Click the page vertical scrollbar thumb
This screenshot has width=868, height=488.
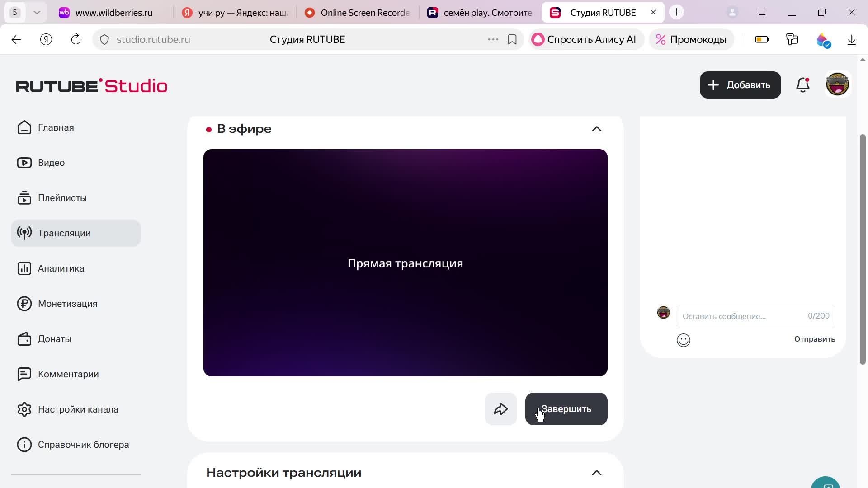(x=863, y=249)
